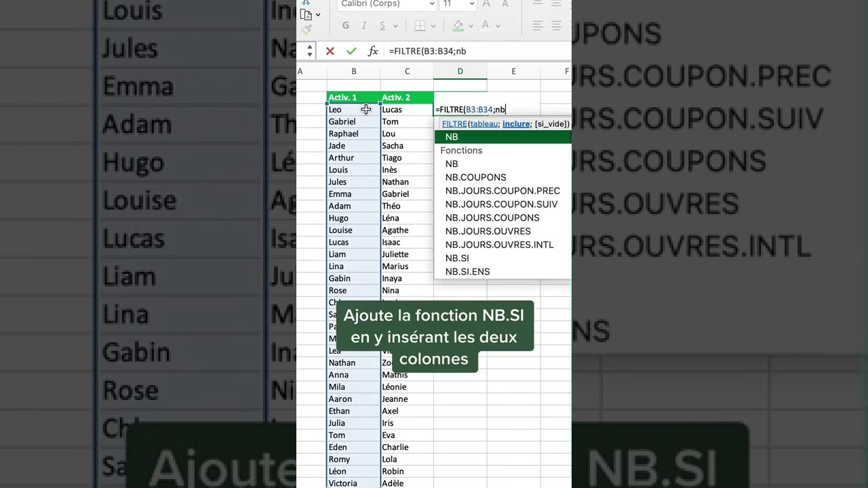Click the Activ. 2 header cell

coord(407,98)
